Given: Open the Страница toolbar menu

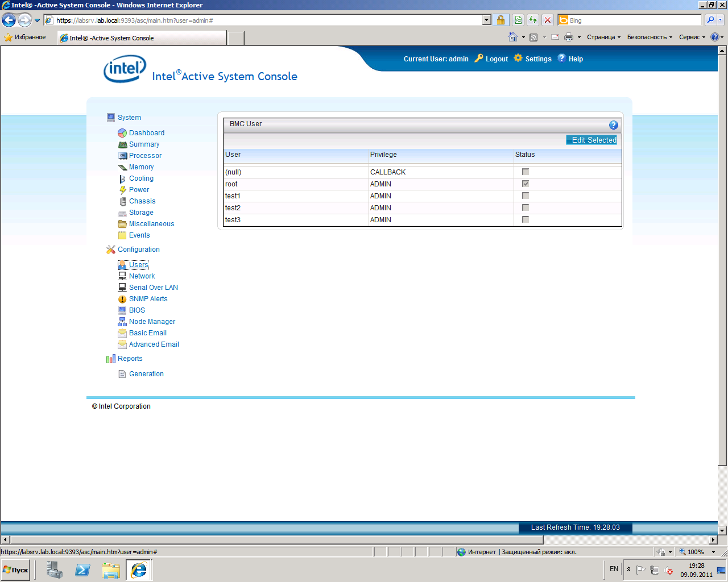Looking at the screenshot, I should coord(603,38).
